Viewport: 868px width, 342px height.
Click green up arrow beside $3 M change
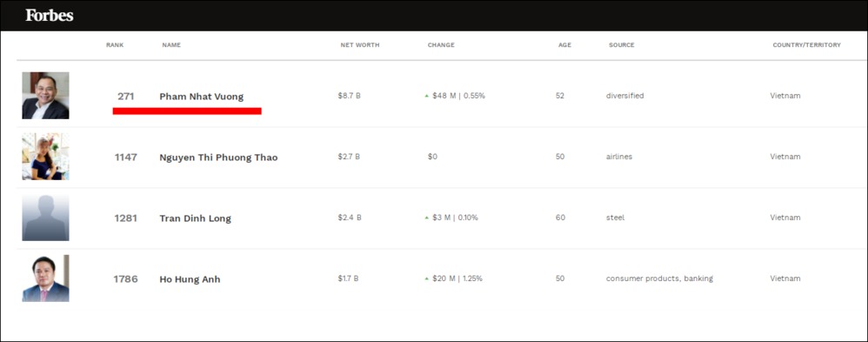pos(427,218)
